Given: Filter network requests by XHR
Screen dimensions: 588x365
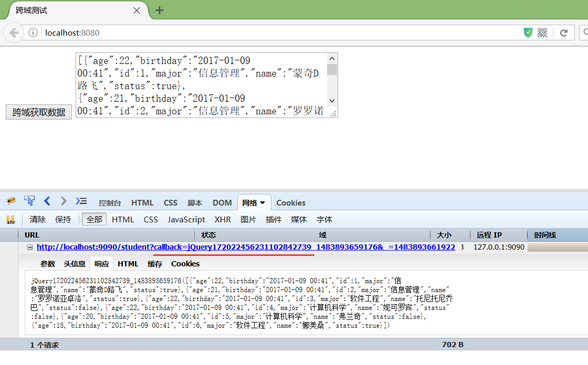Looking at the screenshot, I should point(223,220).
